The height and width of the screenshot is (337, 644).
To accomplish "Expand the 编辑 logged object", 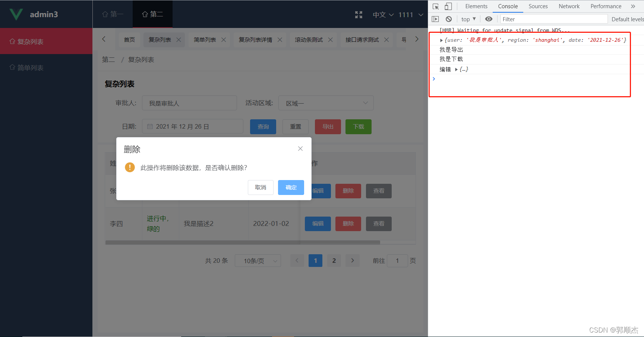I will tap(456, 69).
